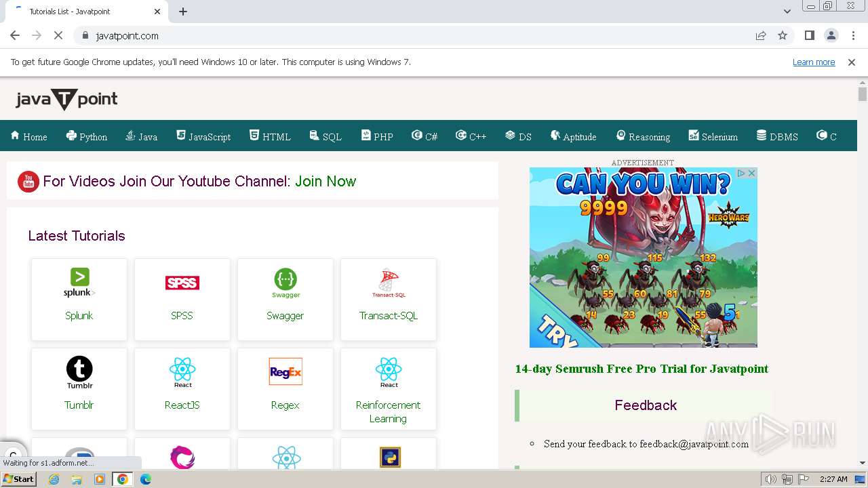868x488 pixels.
Task: Open C# menu item
Action: pyautogui.click(x=425, y=136)
